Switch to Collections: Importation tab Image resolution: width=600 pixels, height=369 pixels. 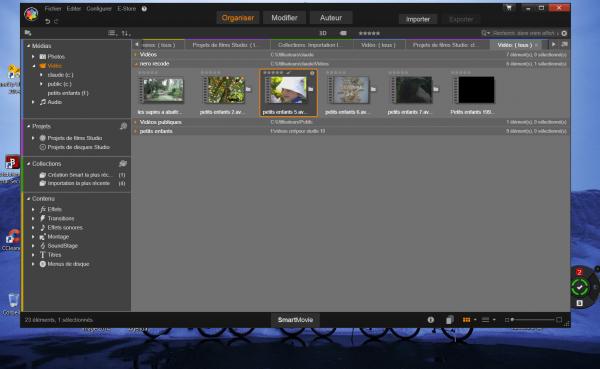(310, 45)
